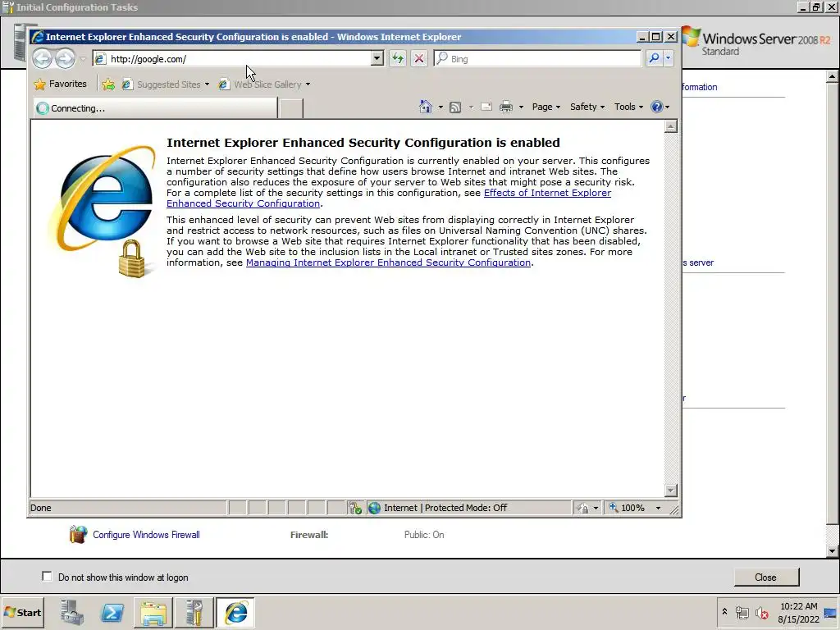Expand the Web Slice Gallery dropdown
This screenshot has height=630, width=840.
click(x=308, y=84)
